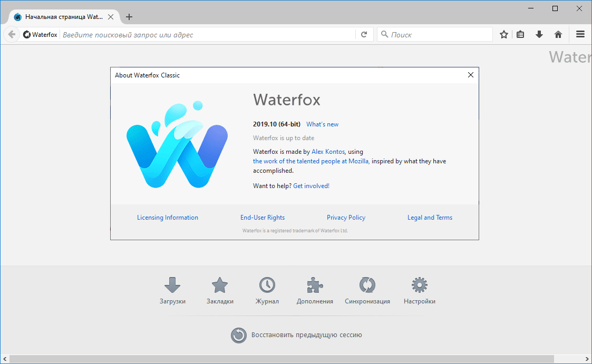
Task: Open Журнал history shortcut
Action: click(x=267, y=290)
